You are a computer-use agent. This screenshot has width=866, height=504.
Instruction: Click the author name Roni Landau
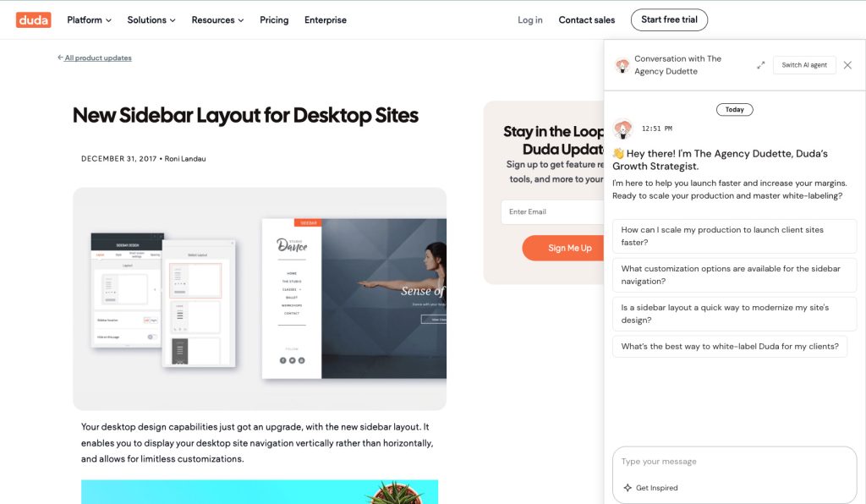tap(185, 158)
